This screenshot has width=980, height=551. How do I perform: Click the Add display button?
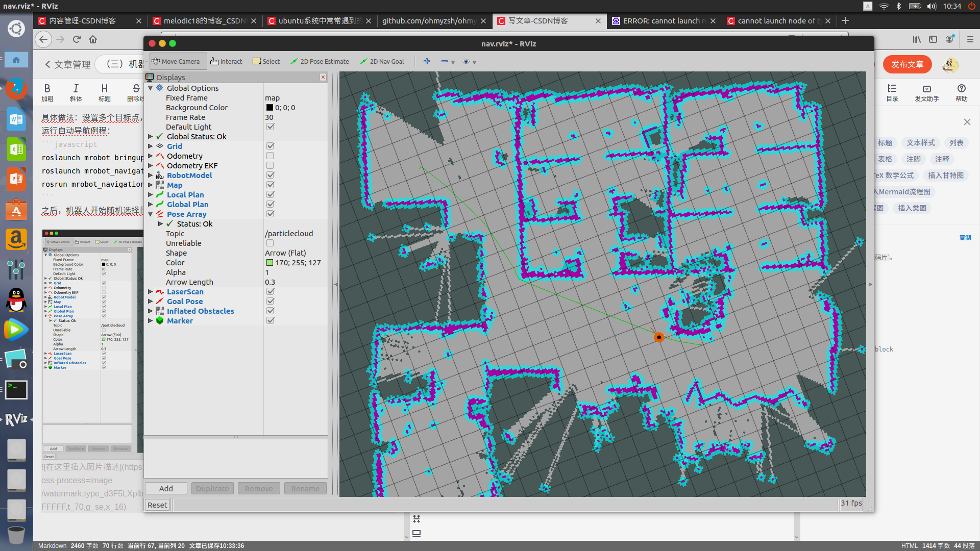[166, 488]
